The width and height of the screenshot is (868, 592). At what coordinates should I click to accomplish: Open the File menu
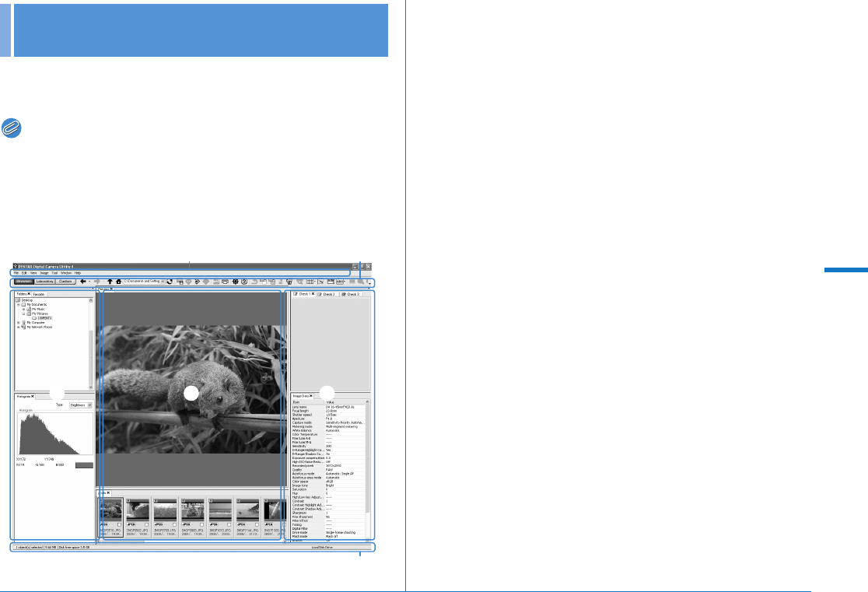click(x=16, y=273)
